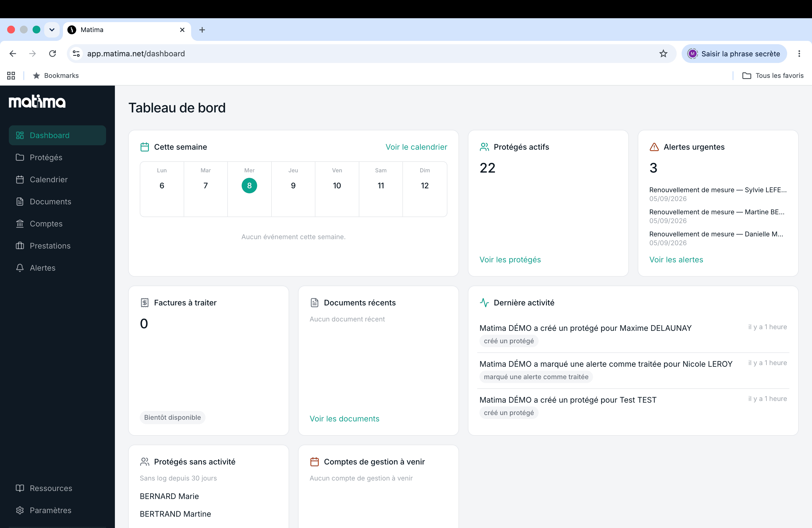Select Saturday 11 in the week calendar
812x528 pixels.
(x=381, y=189)
